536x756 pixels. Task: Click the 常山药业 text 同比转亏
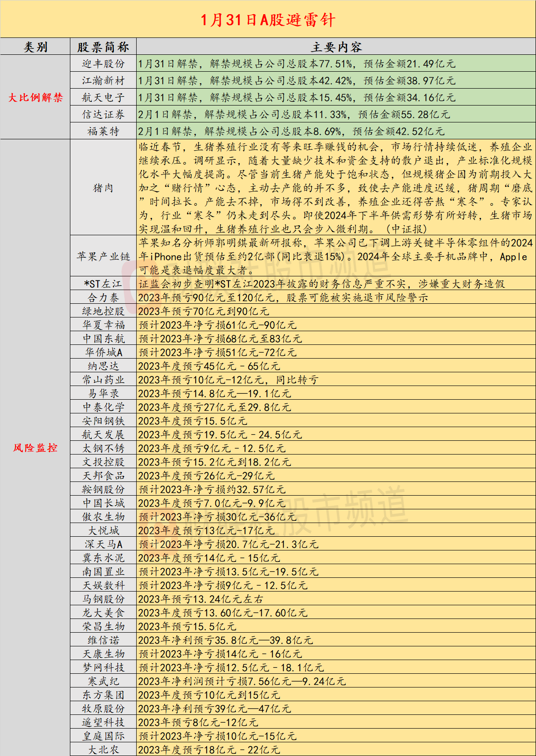(297, 380)
